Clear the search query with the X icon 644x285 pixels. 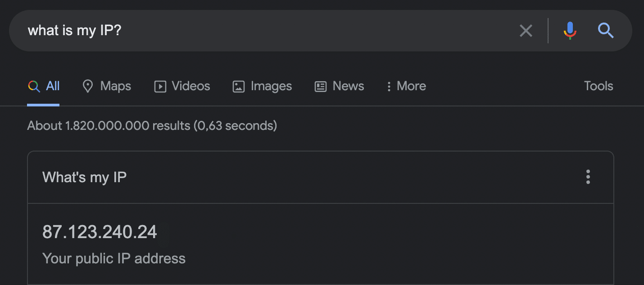(x=526, y=31)
